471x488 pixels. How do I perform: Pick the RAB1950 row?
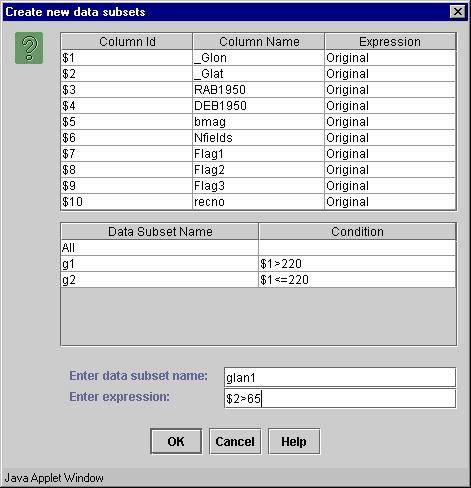point(259,90)
